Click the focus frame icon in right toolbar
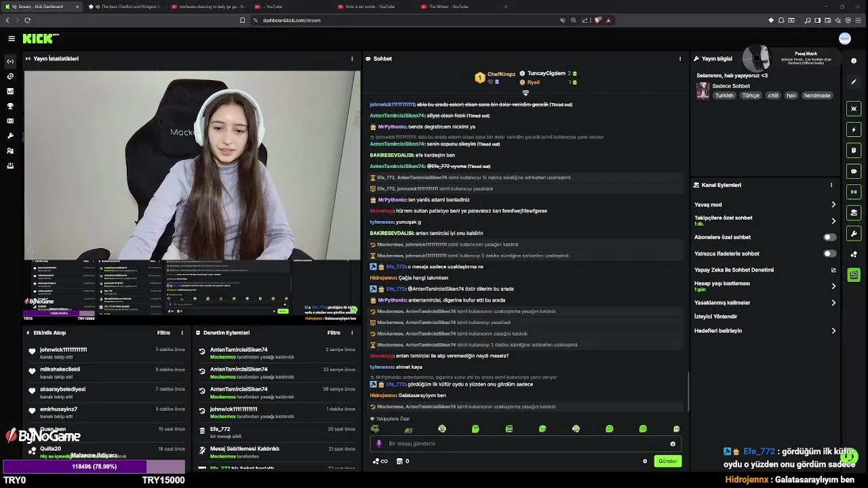The width and height of the screenshot is (868, 488). click(x=854, y=108)
